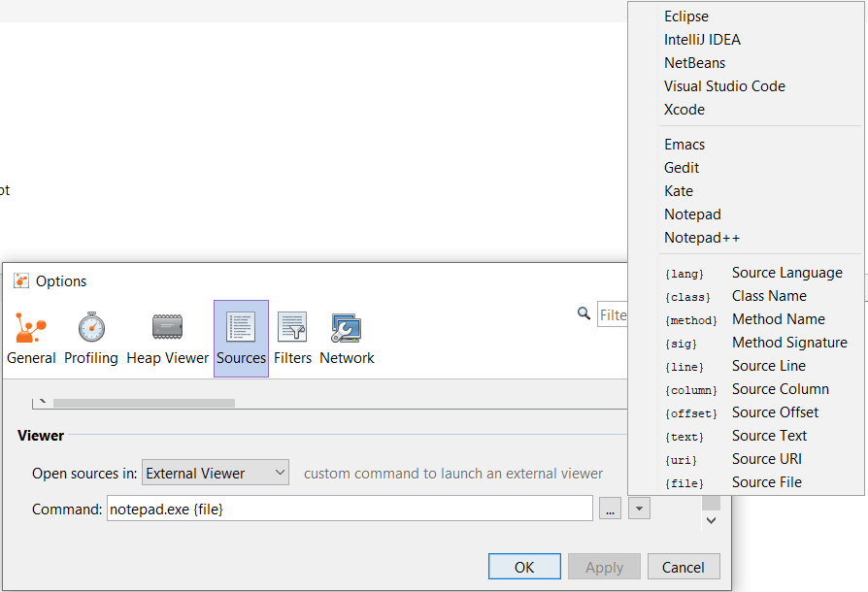
Task: Click the search magnifier icon
Action: 584,313
